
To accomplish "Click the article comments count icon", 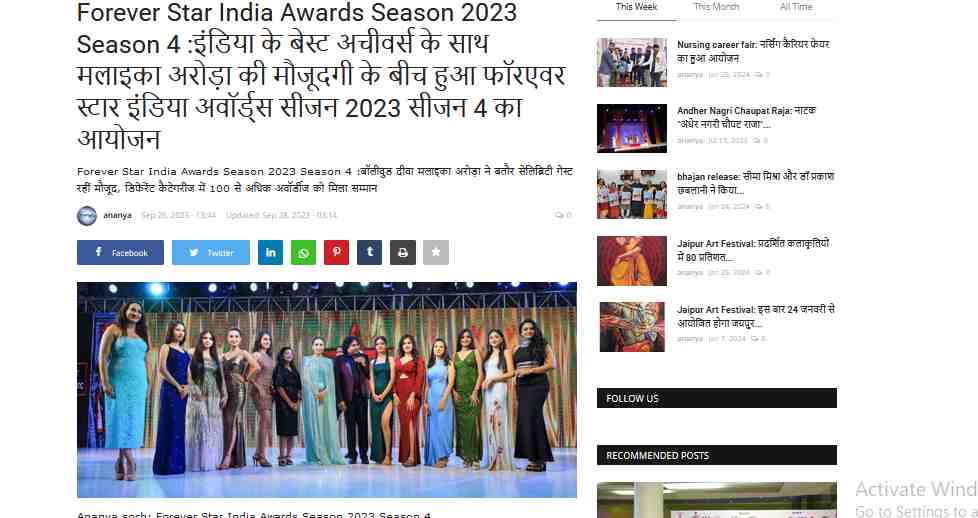I will click(559, 215).
